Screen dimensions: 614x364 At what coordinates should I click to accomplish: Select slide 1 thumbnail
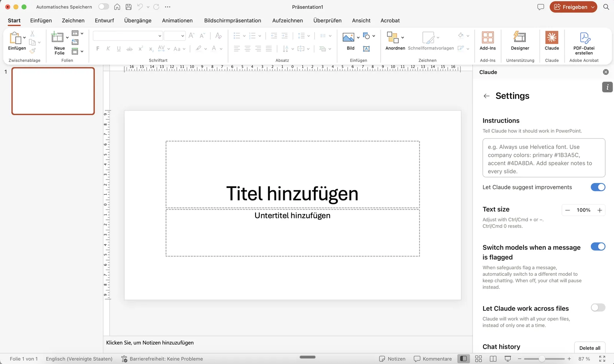53,91
